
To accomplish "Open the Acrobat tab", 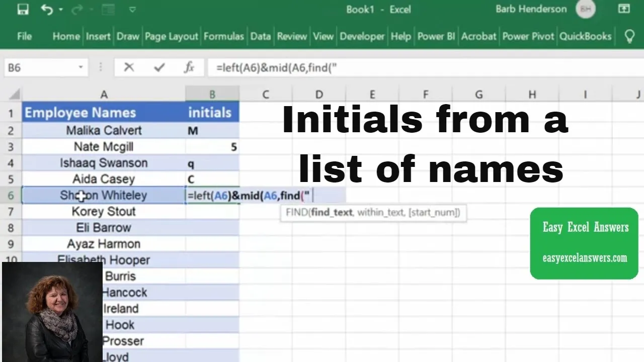I will click(x=479, y=36).
